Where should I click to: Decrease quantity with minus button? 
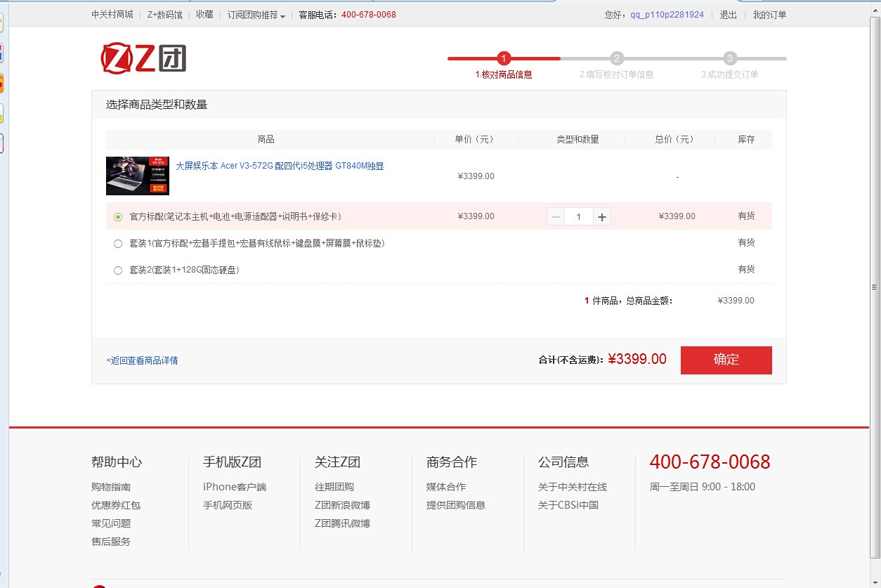point(556,217)
